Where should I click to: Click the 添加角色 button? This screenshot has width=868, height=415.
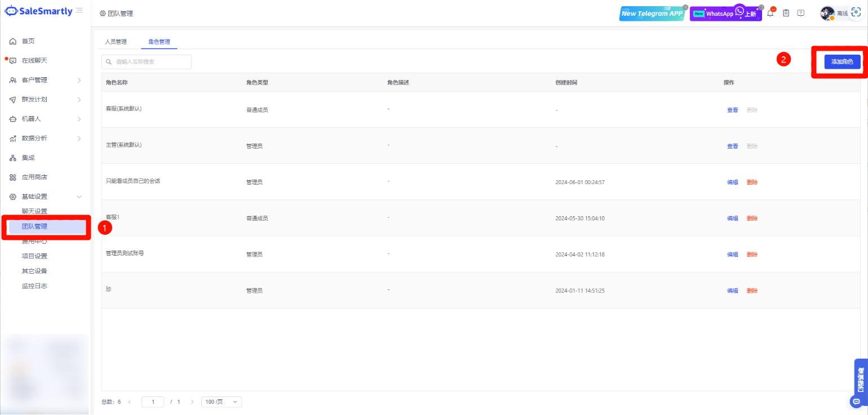pyautogui.click(x=842, y=62)
